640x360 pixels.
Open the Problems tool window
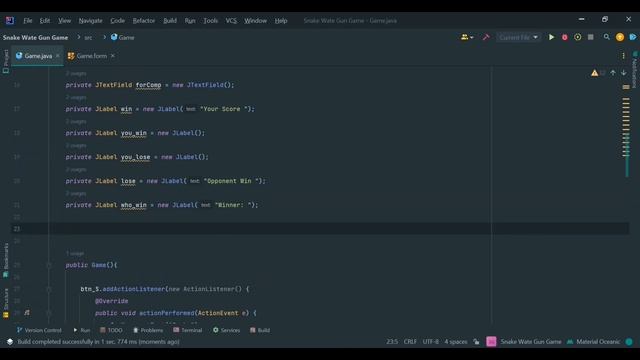pos(148,330)
